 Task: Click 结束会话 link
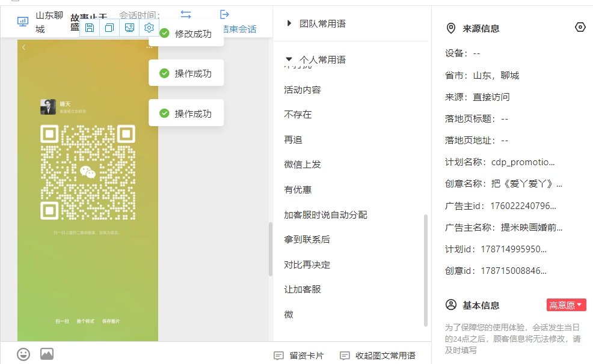239,29
